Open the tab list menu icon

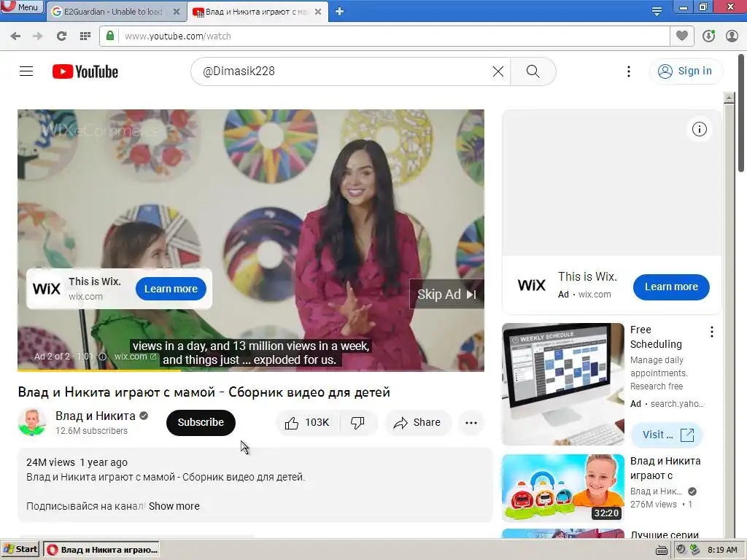click(657, 12)
